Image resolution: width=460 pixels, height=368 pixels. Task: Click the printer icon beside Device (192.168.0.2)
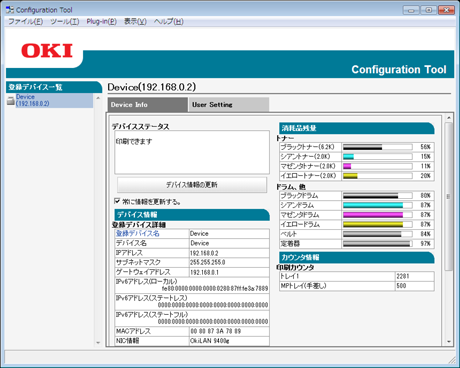[11, 100]
